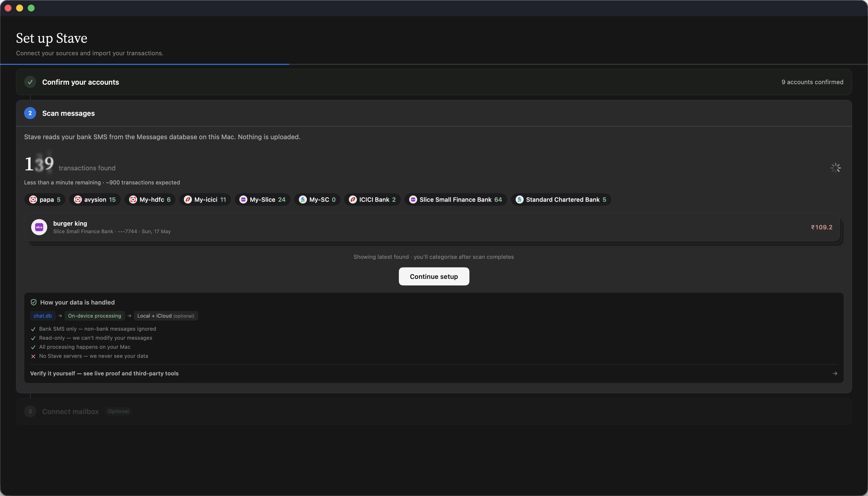Click the logo on Standard Chartered Bank chip
The height and width of the screenshot is (496, 868).
(519, 200)
